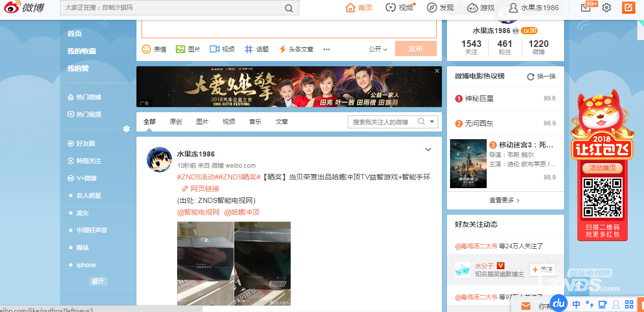Click magnifier in followed-weibo search box

tap(422, 122)
